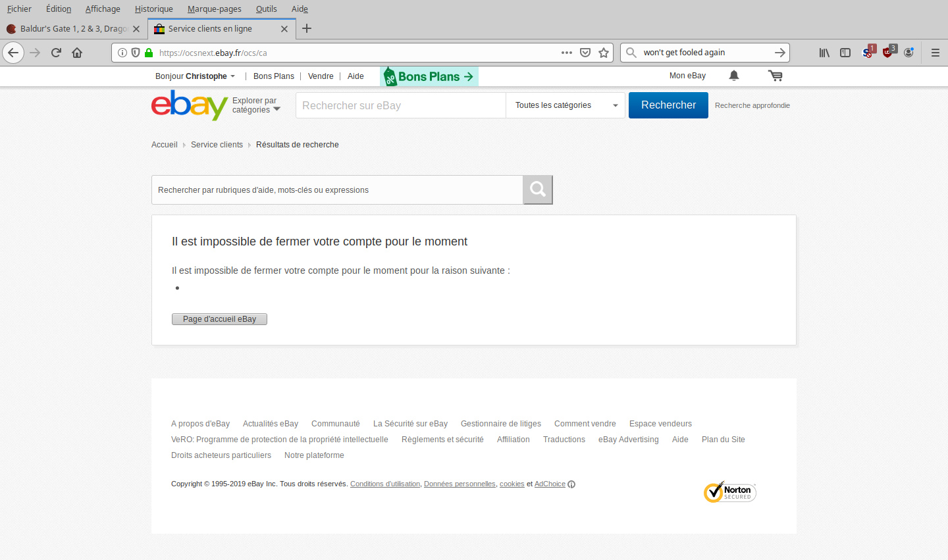Open page actions three-dots menu
This screenshot has height=560, width=948.
tap(567, 53)
